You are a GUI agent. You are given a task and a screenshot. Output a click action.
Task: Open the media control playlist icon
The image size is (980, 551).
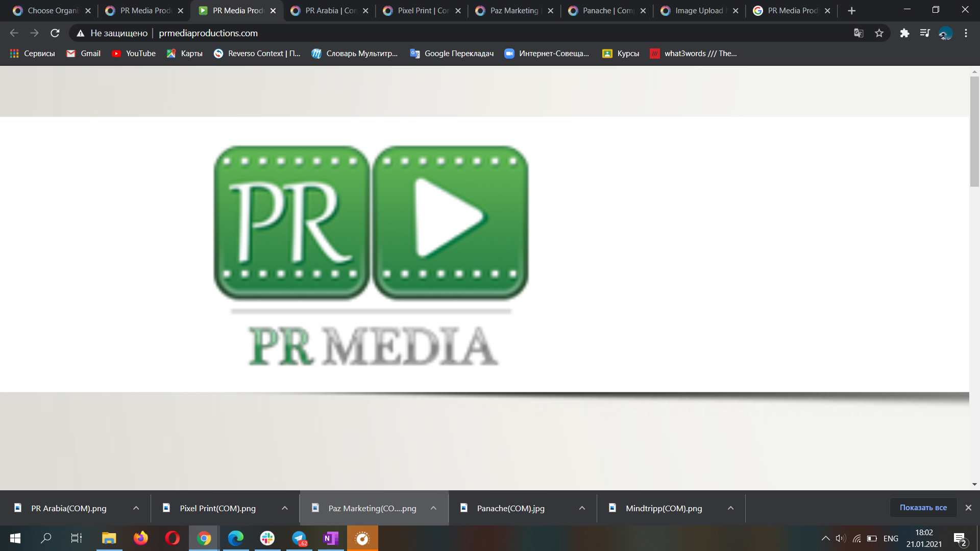pos(925,33)
